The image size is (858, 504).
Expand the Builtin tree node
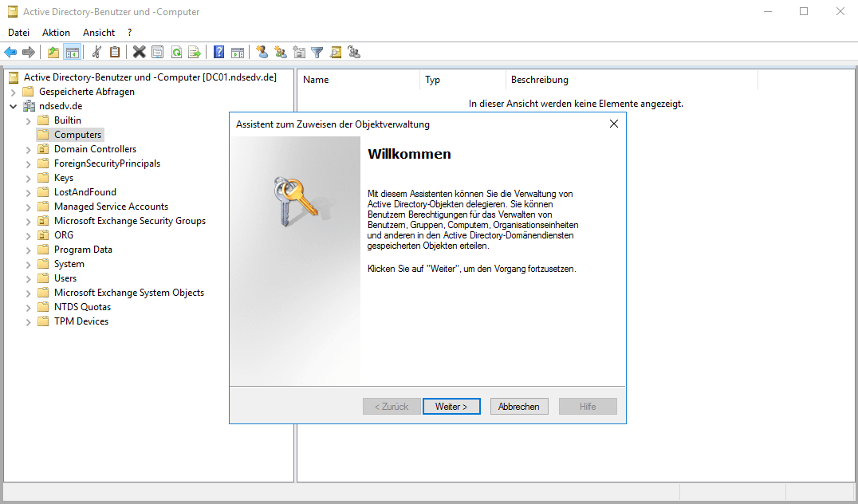tap(28, 120)
